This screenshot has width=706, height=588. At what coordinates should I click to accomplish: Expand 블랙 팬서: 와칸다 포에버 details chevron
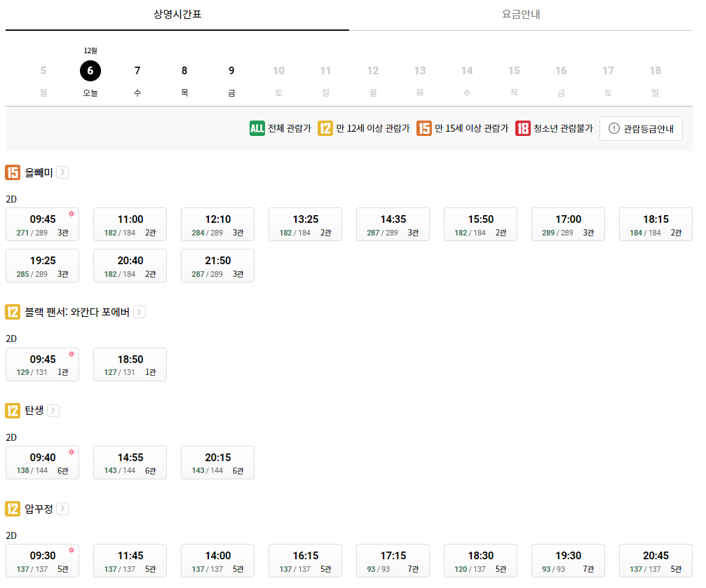pyautogui.click(x=140, y=312)
